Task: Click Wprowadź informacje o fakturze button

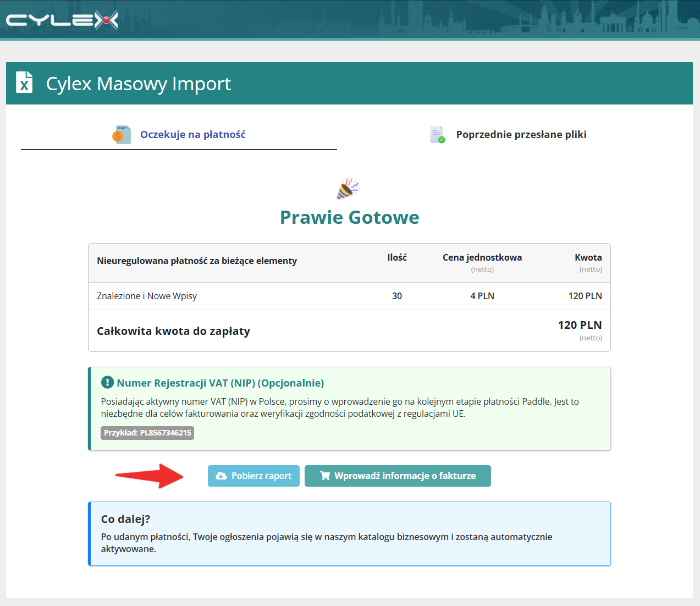Action: [x=398, y=476]
